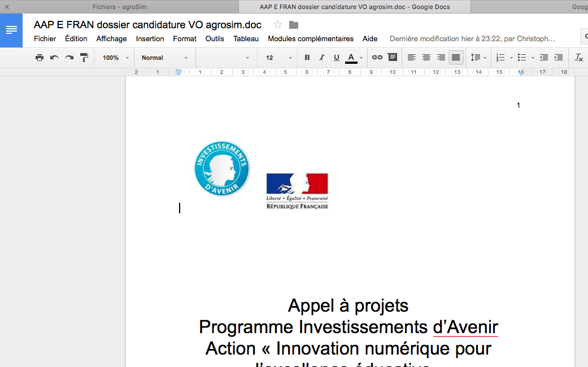
Task: Select the paint format roller tool
Action: 84,58
